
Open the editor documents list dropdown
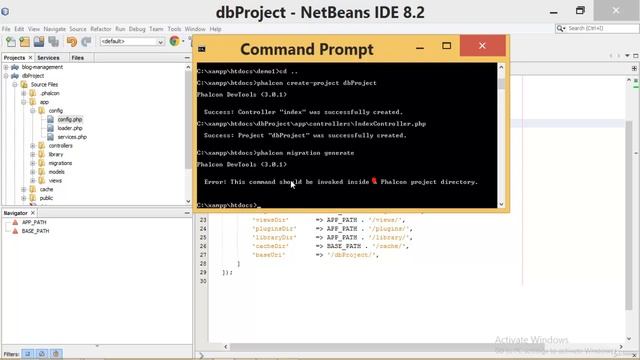[x=627, y=56]
